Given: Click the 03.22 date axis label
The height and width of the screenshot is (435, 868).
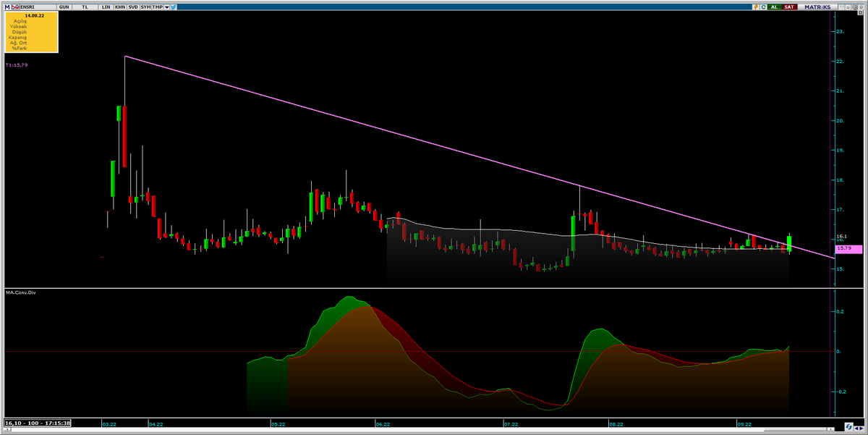Looking at the screenshot, I should (110, 424).
